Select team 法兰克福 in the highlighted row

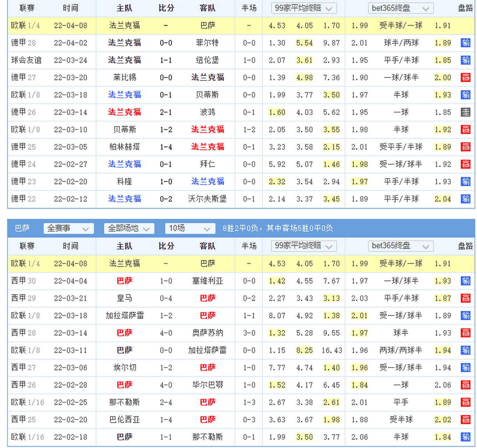[124, 26]
